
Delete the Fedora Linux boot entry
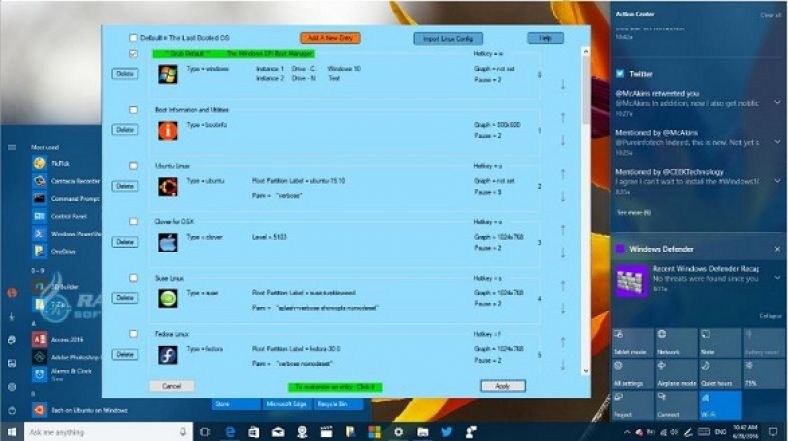(125, 355)
